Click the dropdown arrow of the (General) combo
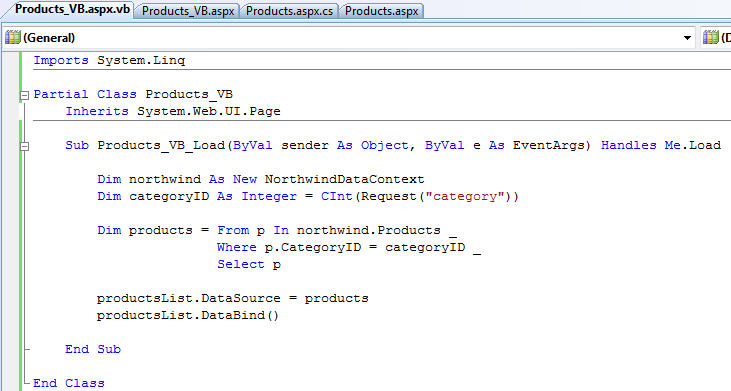Screen dimensions: 731x391 tap(687, 38)
